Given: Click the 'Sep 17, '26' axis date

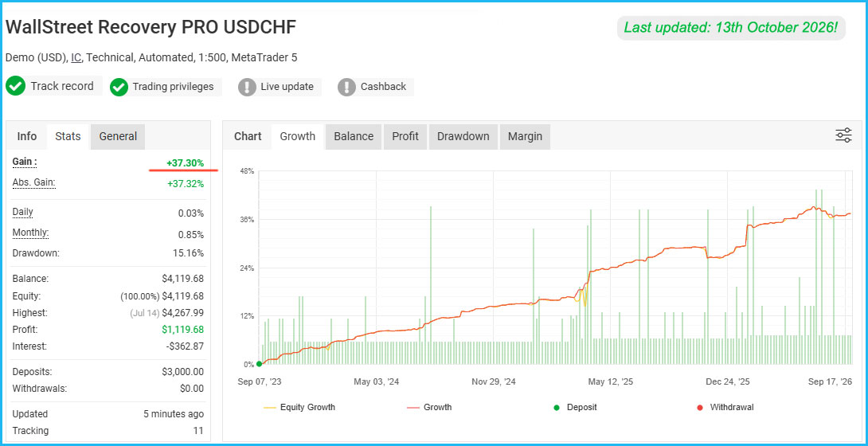Looking at the screenshot, I should tap(831, 381).
